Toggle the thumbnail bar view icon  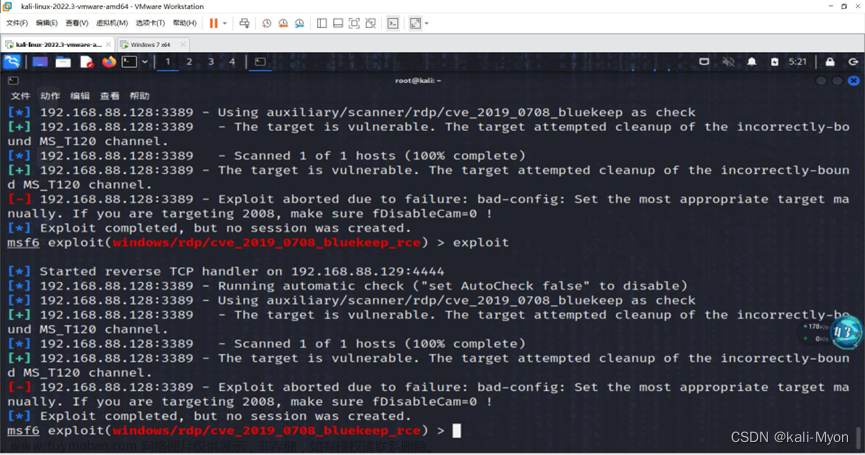tap(338, 23)
